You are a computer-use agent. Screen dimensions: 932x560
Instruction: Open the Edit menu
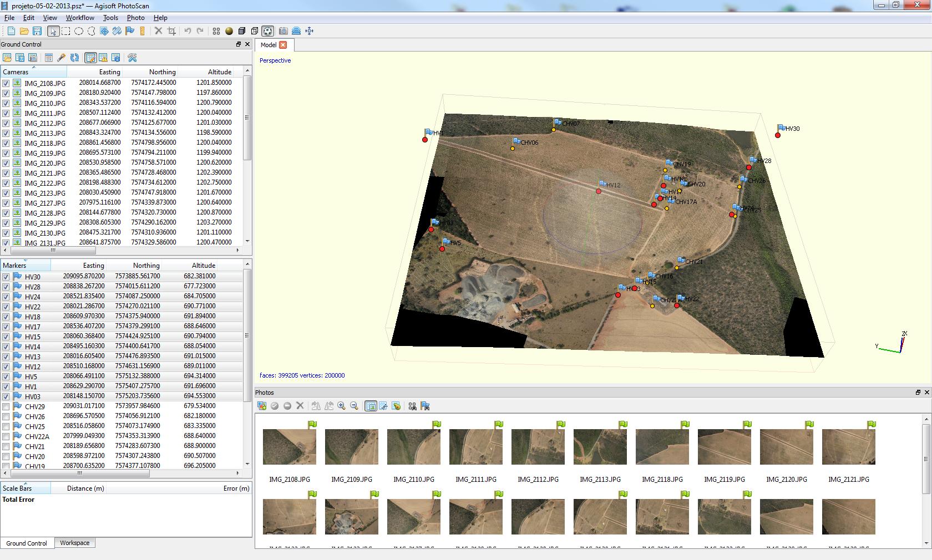pyautogui.click(x=29, y=18)
